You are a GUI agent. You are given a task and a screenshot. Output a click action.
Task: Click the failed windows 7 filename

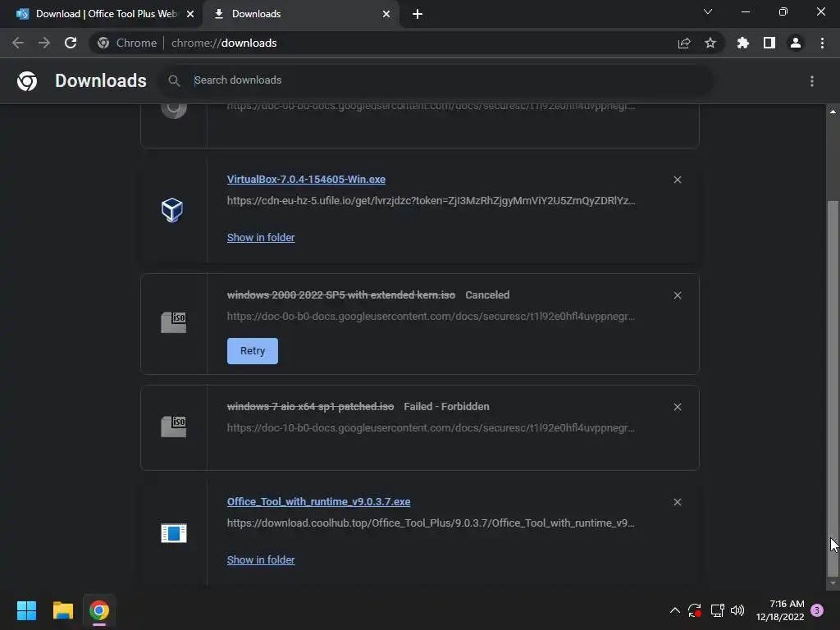click(311, 407)
